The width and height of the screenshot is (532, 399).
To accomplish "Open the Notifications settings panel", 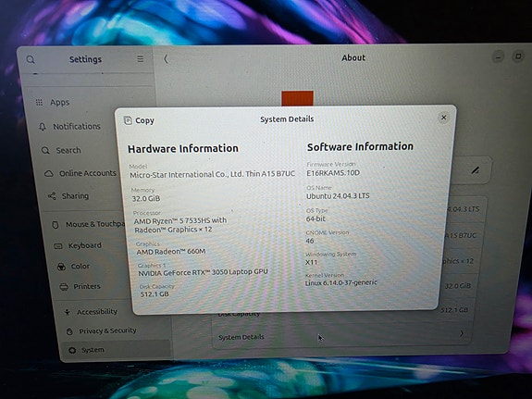I will pyautogui.click(x=77, y=127).
